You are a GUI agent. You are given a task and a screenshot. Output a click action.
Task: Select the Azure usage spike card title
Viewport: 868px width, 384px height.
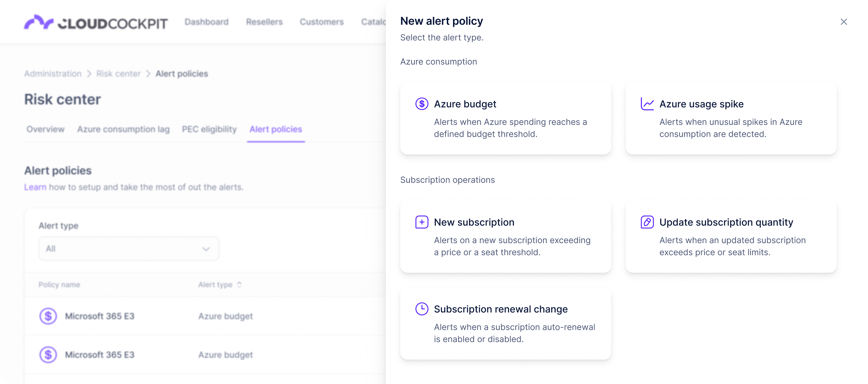[701, 104]
